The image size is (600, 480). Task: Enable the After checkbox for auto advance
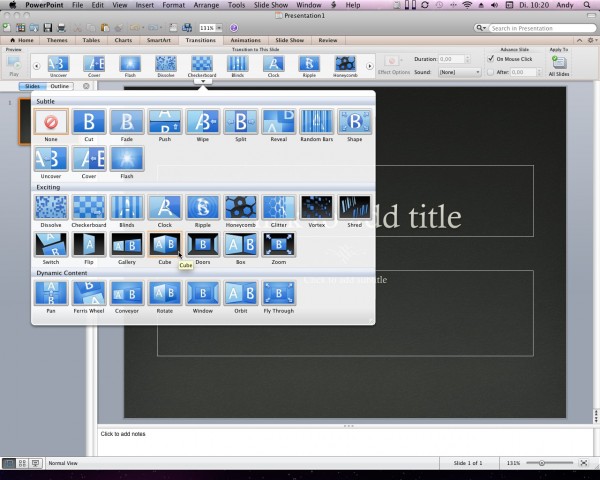pyautogui.click(x=491, y=72)
